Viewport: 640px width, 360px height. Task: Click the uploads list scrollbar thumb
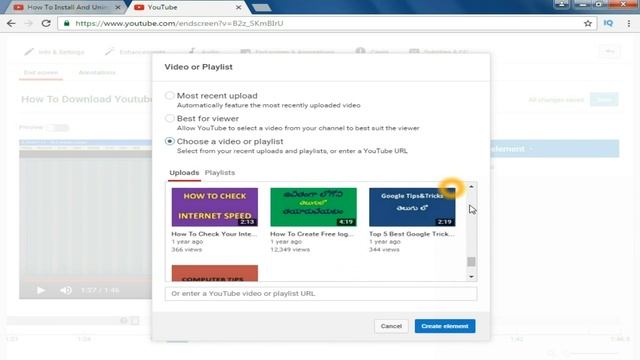[x=471, y=261]
